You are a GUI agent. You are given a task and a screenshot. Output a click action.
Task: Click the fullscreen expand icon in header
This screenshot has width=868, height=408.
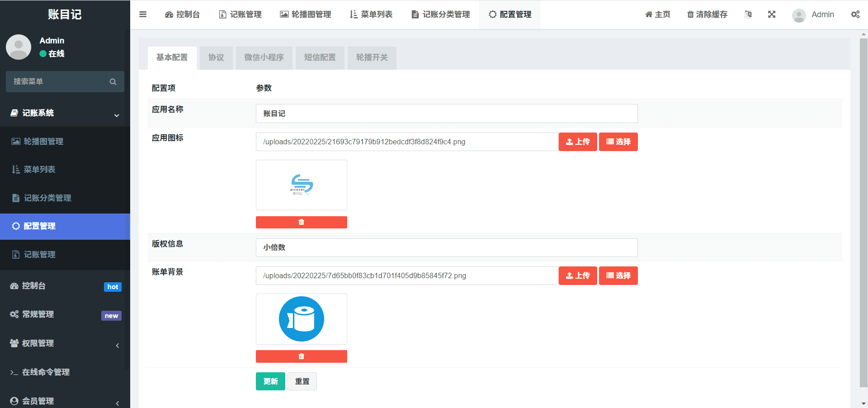point(771,14)
